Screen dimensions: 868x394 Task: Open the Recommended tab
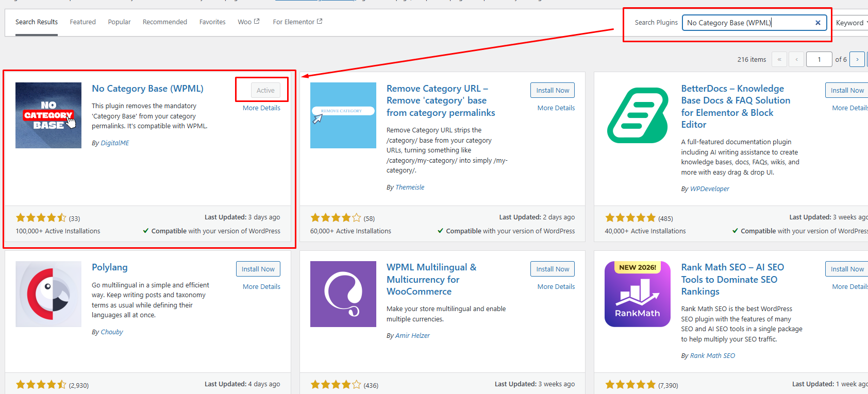point(165,22)
